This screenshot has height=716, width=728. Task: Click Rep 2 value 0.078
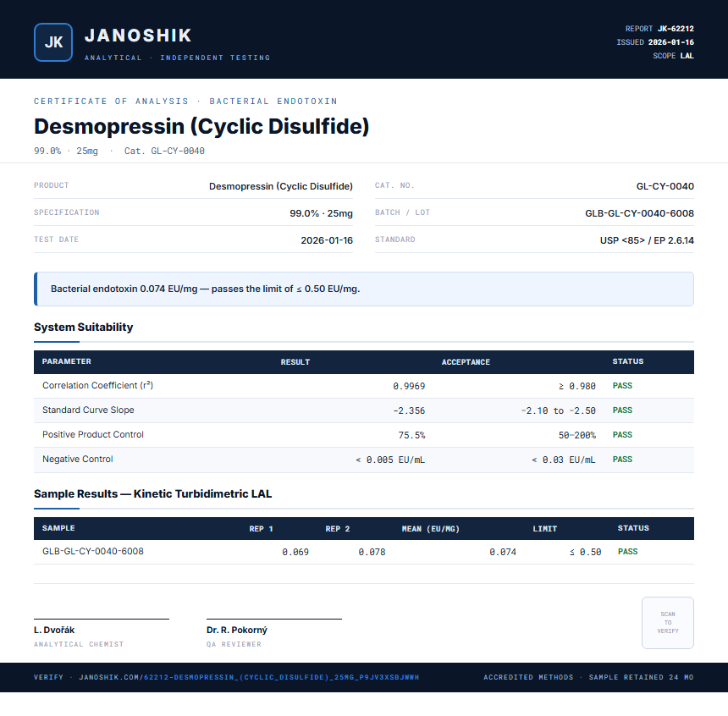pos(372,552)
